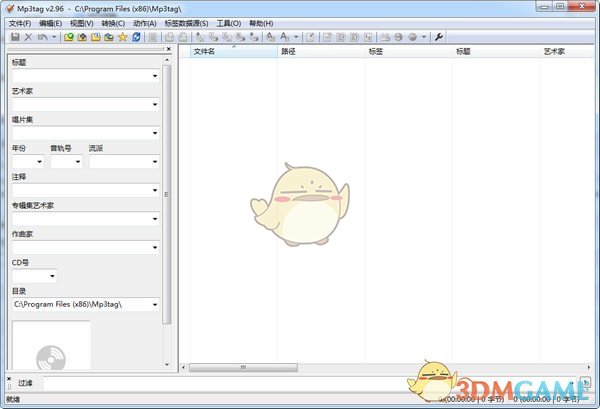Expand the 音轨号 field dropdown

78,162
